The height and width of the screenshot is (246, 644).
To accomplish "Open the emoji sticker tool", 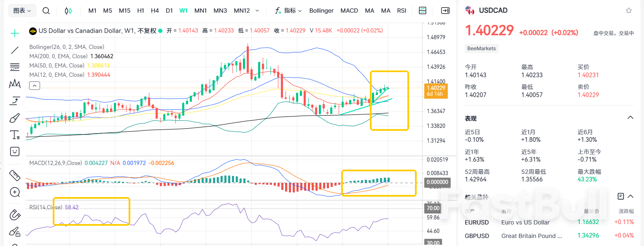I will [15, 151].
